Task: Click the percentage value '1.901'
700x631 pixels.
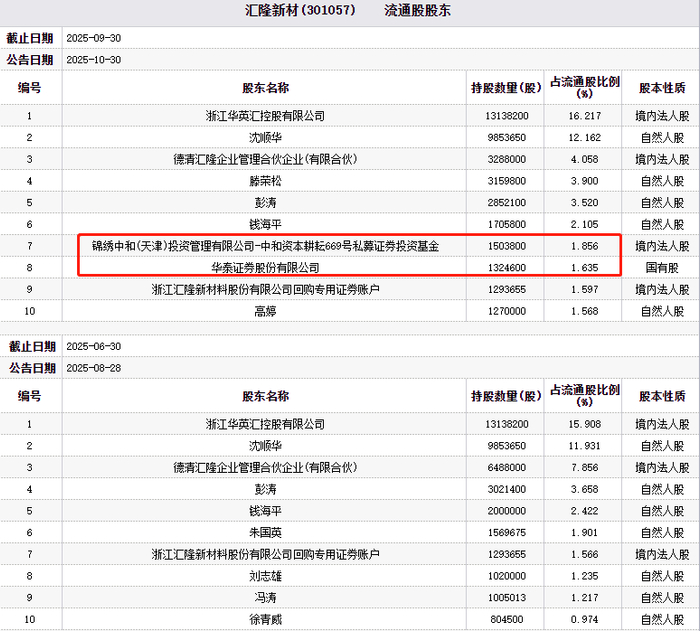Action: [585, 533]
